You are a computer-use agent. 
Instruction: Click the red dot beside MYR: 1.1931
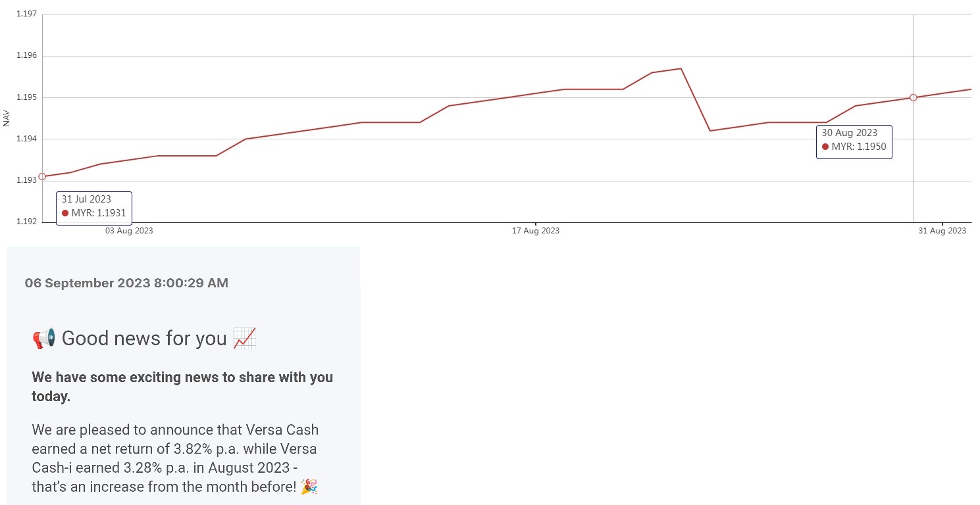click(65, 213)
